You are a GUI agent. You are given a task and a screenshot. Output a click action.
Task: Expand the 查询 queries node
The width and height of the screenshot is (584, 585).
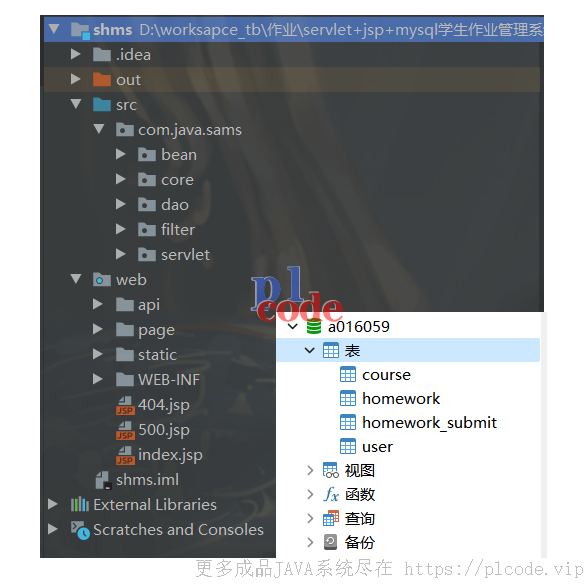click(x=310, y=519)
